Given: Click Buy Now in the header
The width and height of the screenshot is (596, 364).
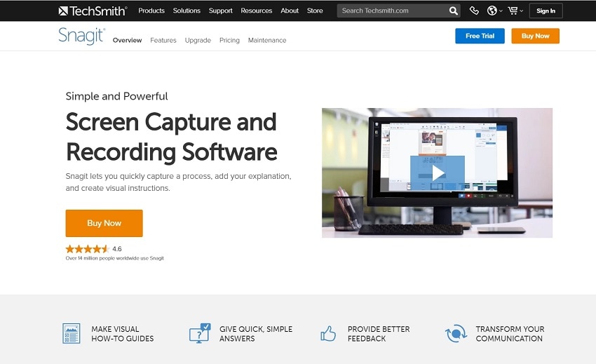Looking at the screenshot, I should (x=535, y=36).
